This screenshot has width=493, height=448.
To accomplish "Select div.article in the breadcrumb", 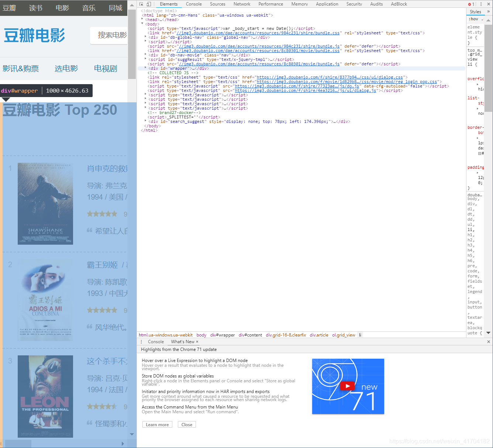I will 319,335.
